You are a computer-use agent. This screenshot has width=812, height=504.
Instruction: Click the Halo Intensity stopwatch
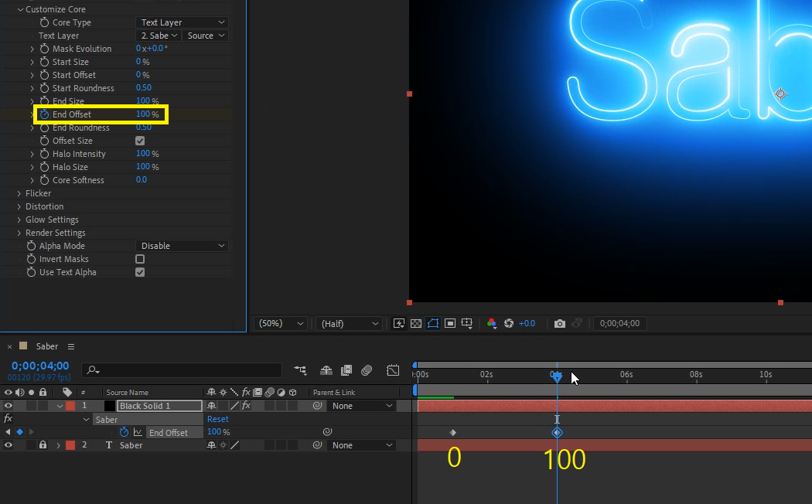45,154
